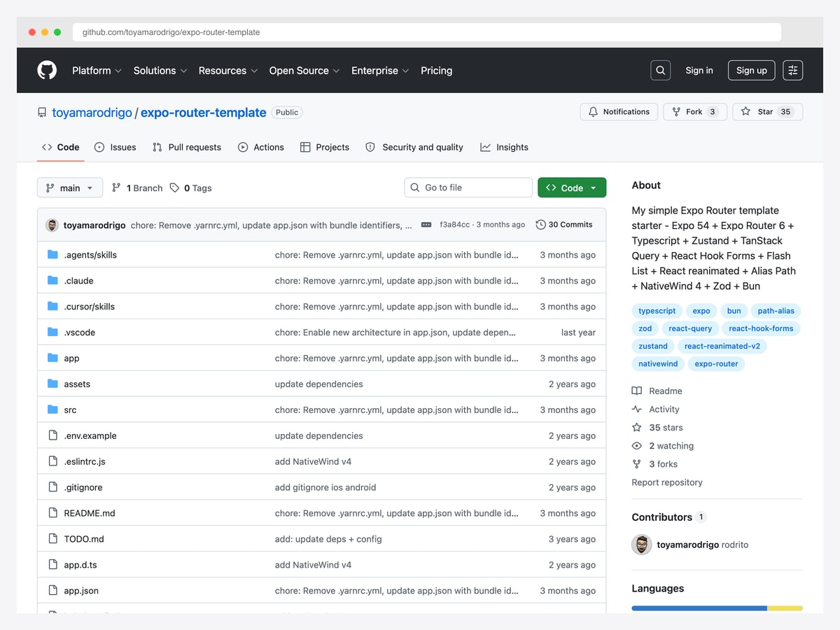
Task: Open the Actions tab
Action: tap(261, 147)
